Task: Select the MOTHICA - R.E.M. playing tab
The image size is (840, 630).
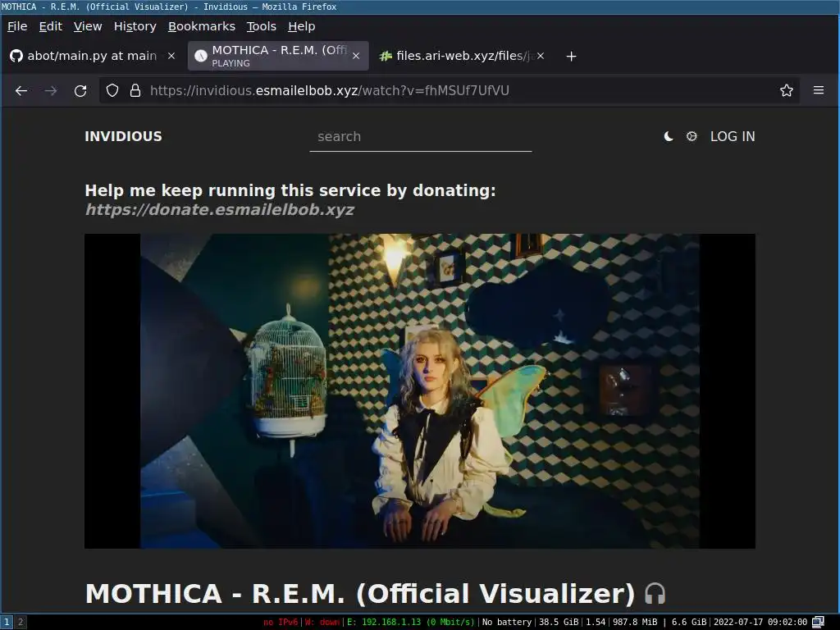Action: 278,56
